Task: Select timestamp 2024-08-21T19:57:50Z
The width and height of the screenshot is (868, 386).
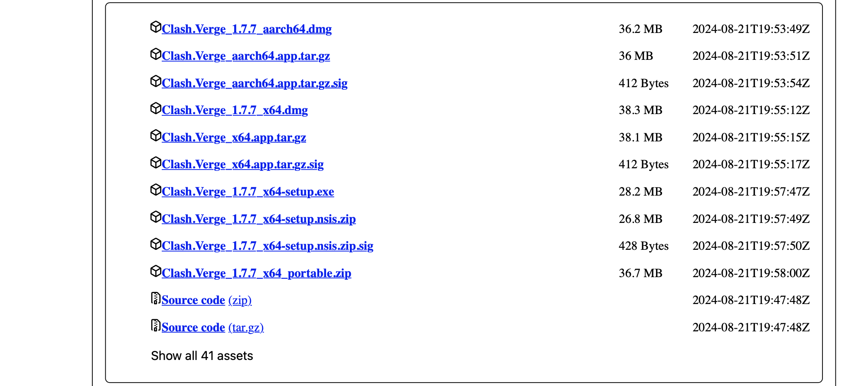Action: (751, 246)
